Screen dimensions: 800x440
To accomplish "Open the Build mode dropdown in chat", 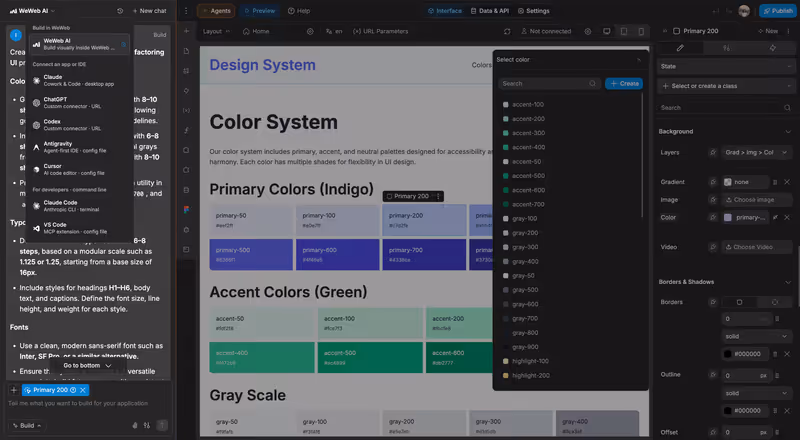I will coord(27,425).
